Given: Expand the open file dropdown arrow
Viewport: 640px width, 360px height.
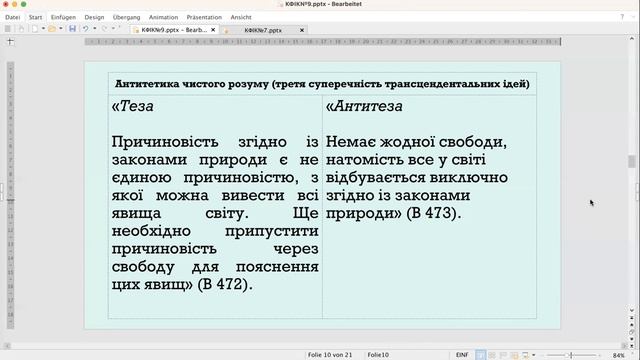Looking at the screenshot, I should [x=61, y=29].
